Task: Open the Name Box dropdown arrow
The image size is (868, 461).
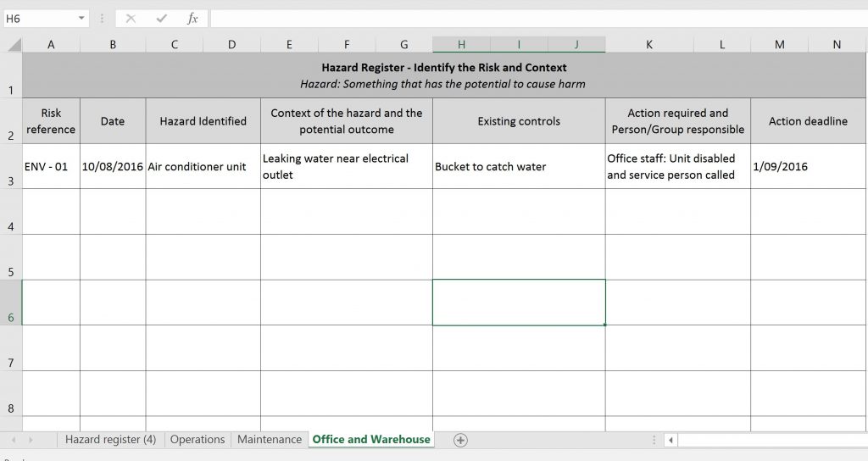Action: (x=81, y=19)
